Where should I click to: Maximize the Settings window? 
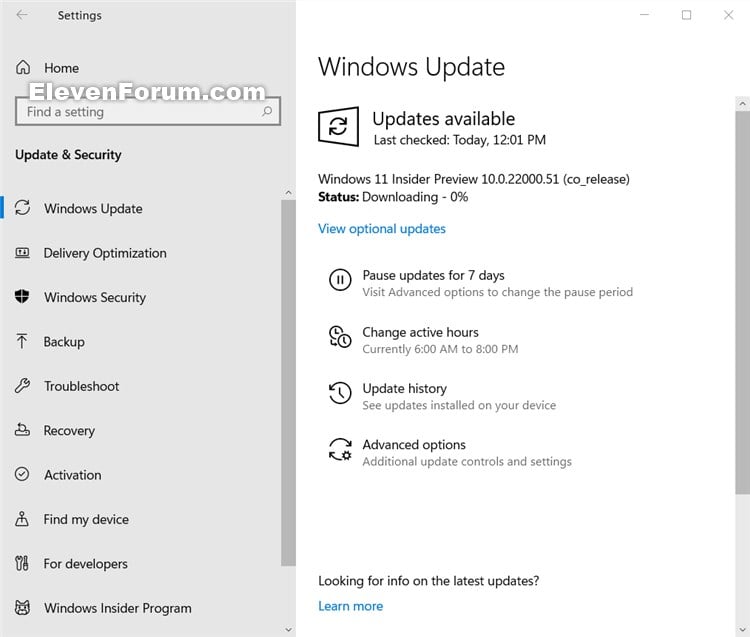pyautogui.click(x=686, y=15)
